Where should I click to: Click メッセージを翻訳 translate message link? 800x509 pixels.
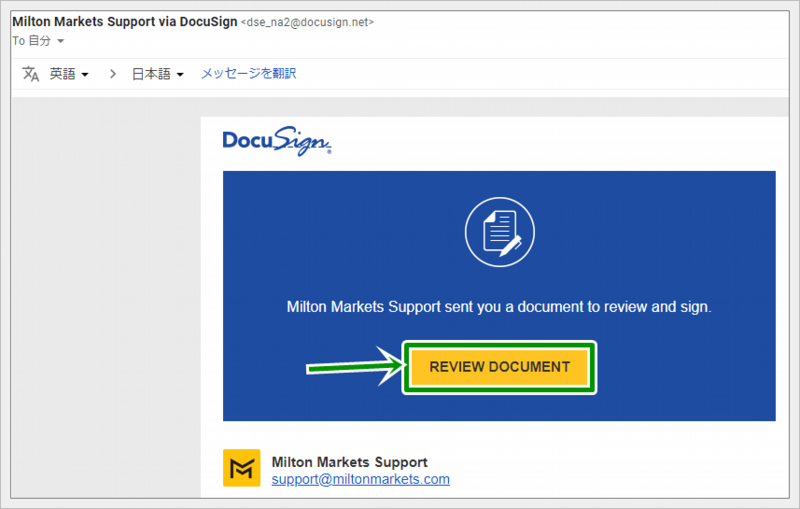tap(248, 73)
